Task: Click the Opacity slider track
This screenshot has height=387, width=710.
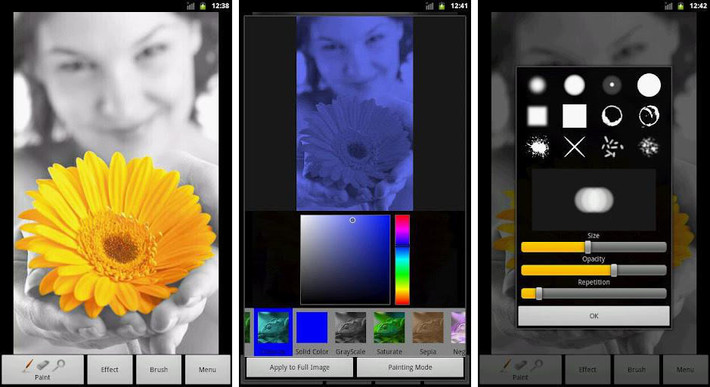Action: pos(594,270)
